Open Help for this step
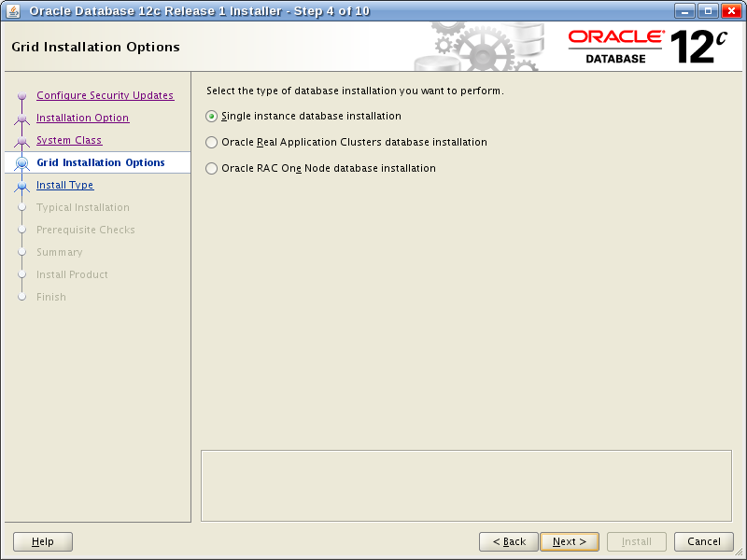Image resolution: width=747 pixels, height=560 pixels. pyautogui.click(x=43, y=541)
